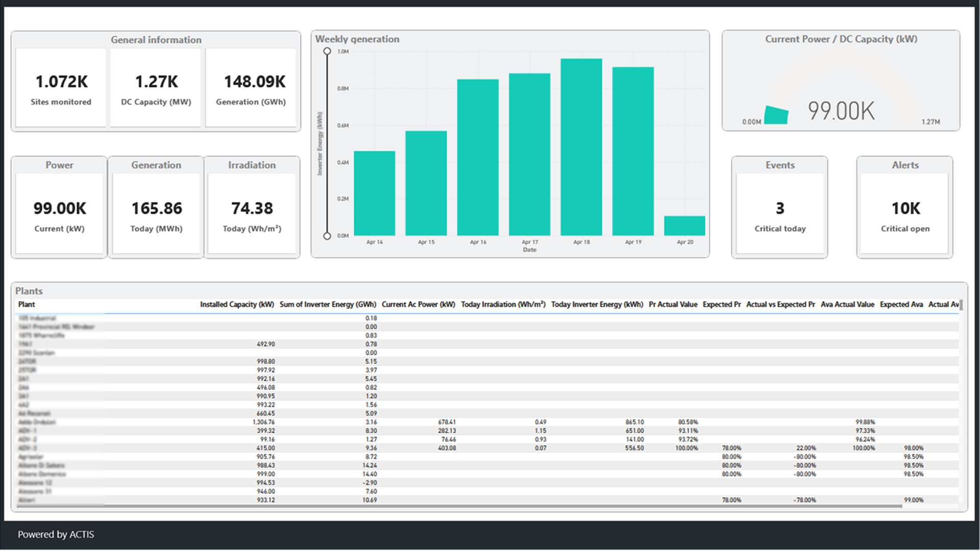Image resolution: width=980 pixels, height=551 pixels.
Task: Click the 99.88% Ava actual value cell
Action: (865, 422)
